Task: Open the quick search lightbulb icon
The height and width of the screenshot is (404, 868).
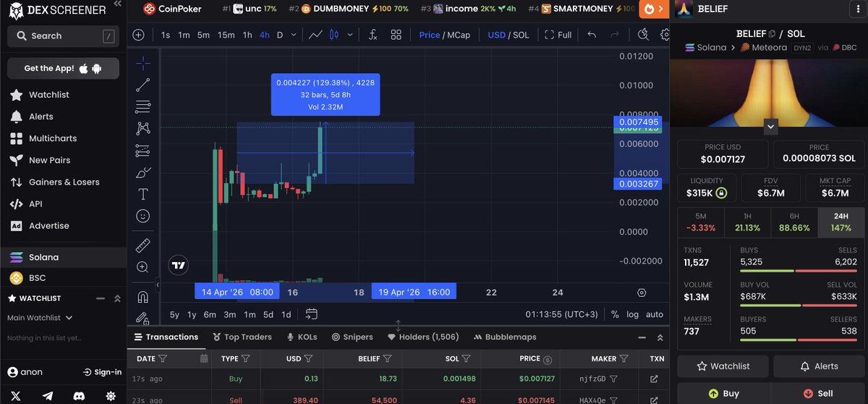Action: [644, 35]
